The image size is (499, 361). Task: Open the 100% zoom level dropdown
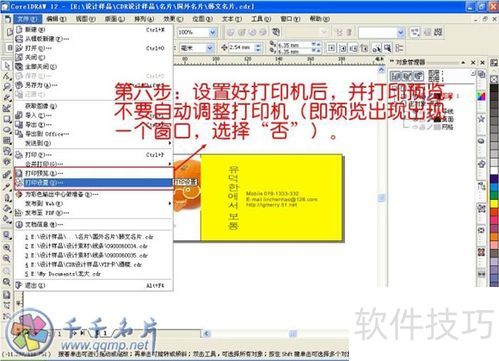pos(212,32)
